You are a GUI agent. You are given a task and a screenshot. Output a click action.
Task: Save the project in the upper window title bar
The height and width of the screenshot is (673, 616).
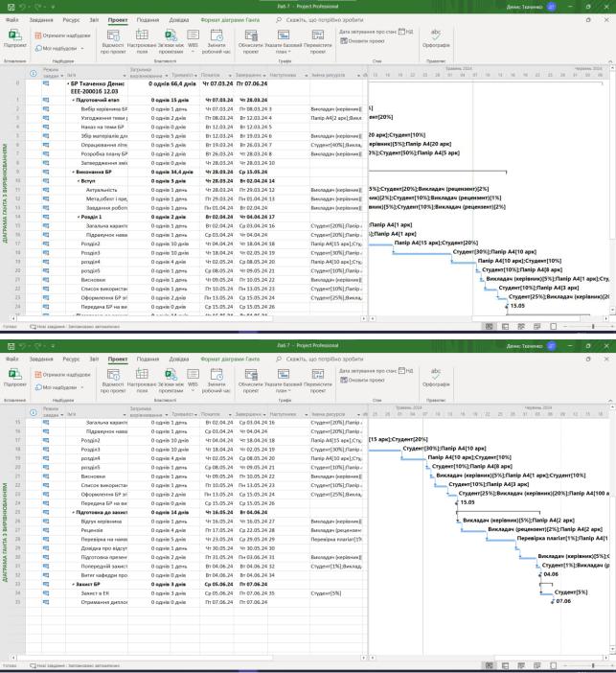(11, 7)
